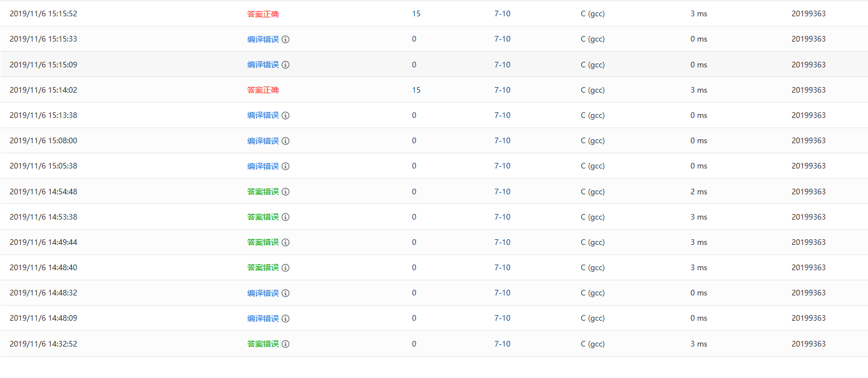Screen dimensions: 868x378
Task: Open info icon for 15:13:38 compile error
Action: tap(286, 115)
